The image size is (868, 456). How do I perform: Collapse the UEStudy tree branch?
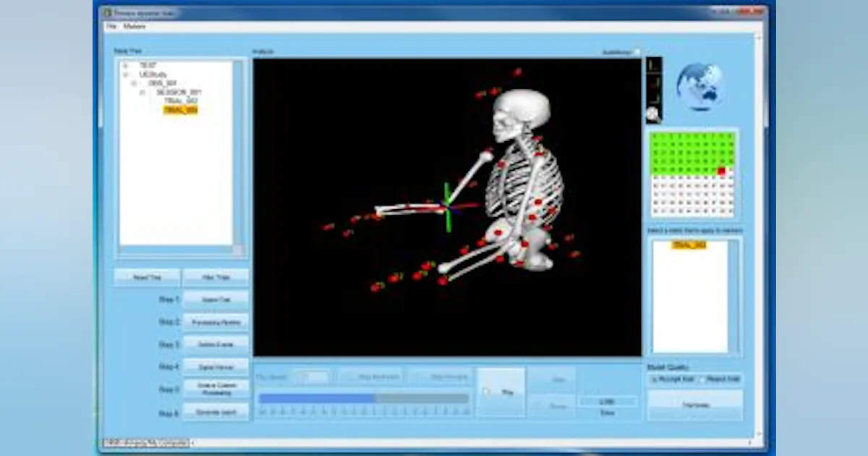[x=125, y=75]
